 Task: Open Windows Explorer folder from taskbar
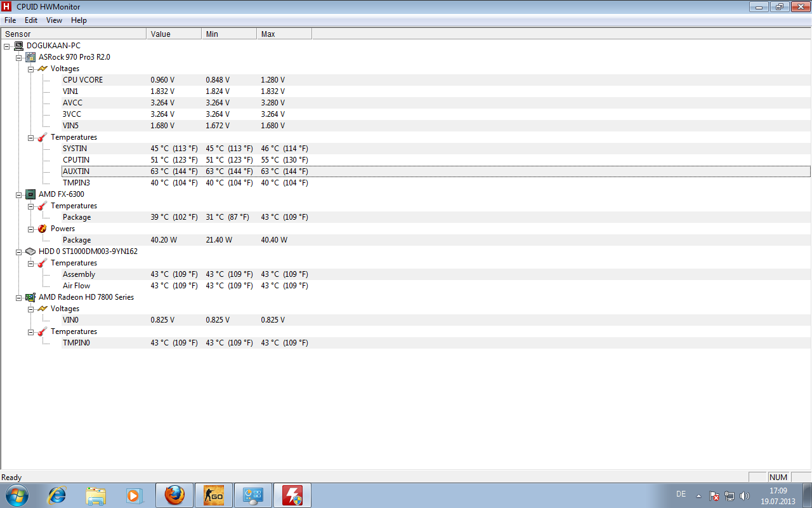point(96,495)
